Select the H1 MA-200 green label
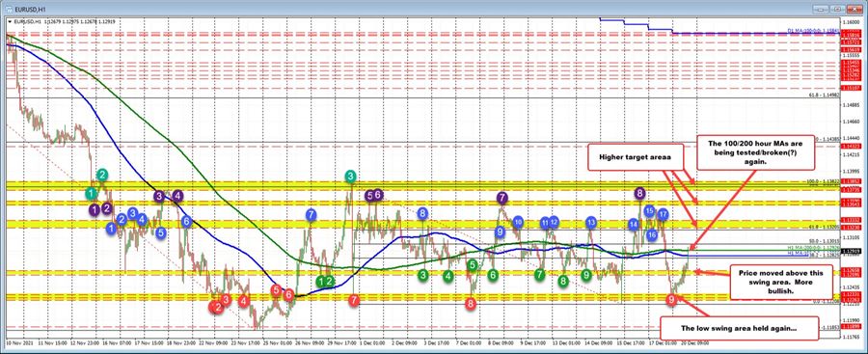 point(813,248)
